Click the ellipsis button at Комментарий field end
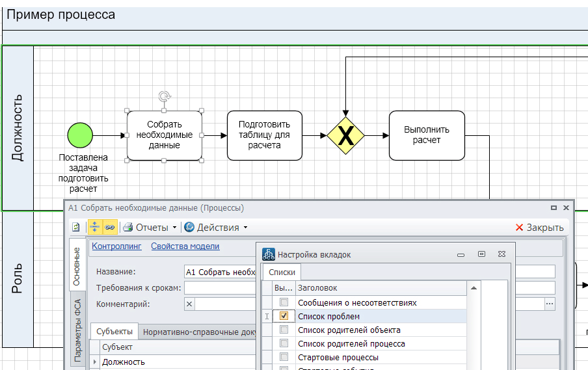Screen dimensions: 588x370 (550, 304)
